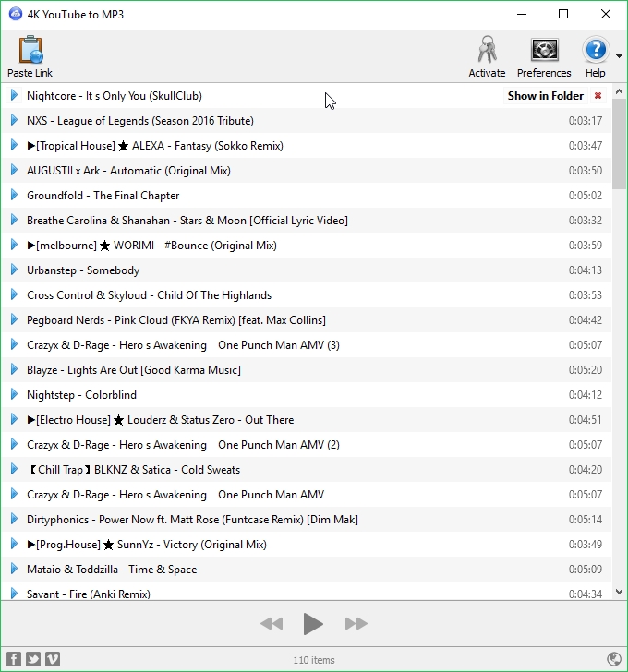Select Groundfold - The Final Chapter title
The height and width of the screenshot is (672, 628).
coord(103,196)
